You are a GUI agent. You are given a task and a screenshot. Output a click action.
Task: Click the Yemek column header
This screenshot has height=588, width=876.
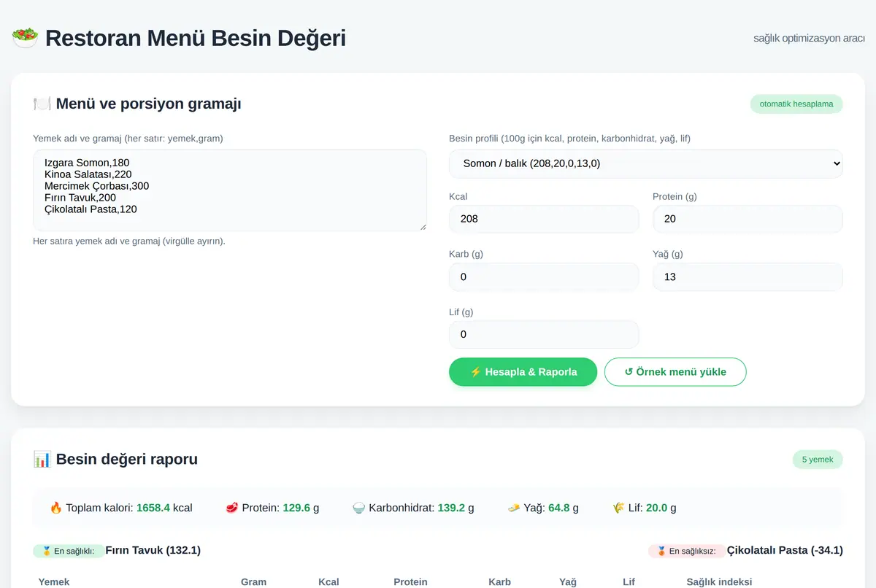(x=54, y=582)
